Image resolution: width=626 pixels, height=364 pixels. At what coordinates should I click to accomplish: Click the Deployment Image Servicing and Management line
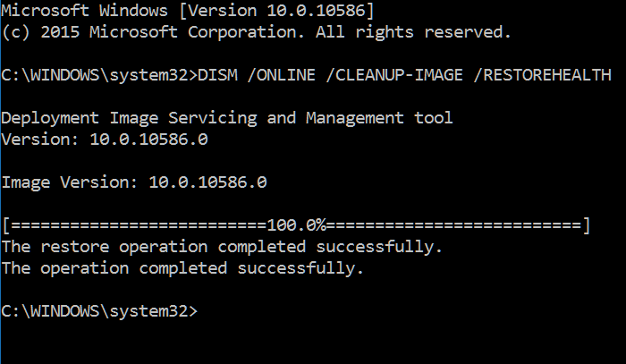(x=227, y=118)
